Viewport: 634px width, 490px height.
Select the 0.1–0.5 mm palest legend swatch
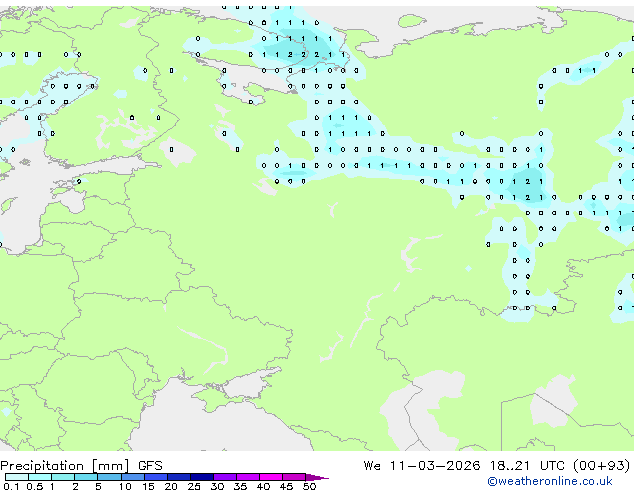point(17,477)
